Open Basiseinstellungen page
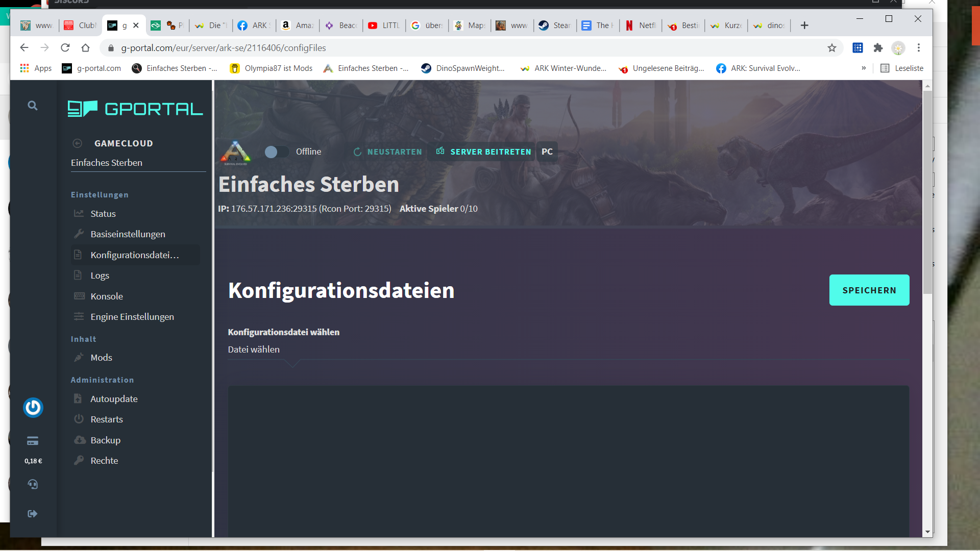This screenshot has width=980, height=551. coord(128,234)
